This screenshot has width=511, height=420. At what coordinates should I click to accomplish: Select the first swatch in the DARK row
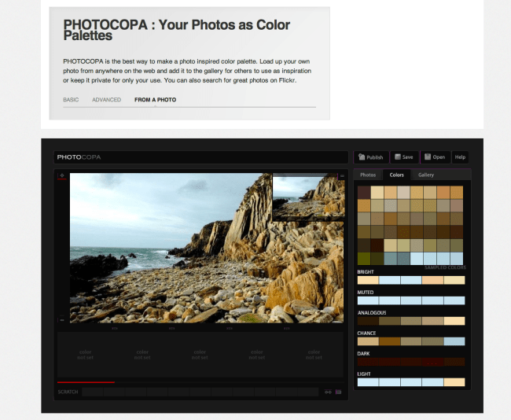[x=367, y=362]
